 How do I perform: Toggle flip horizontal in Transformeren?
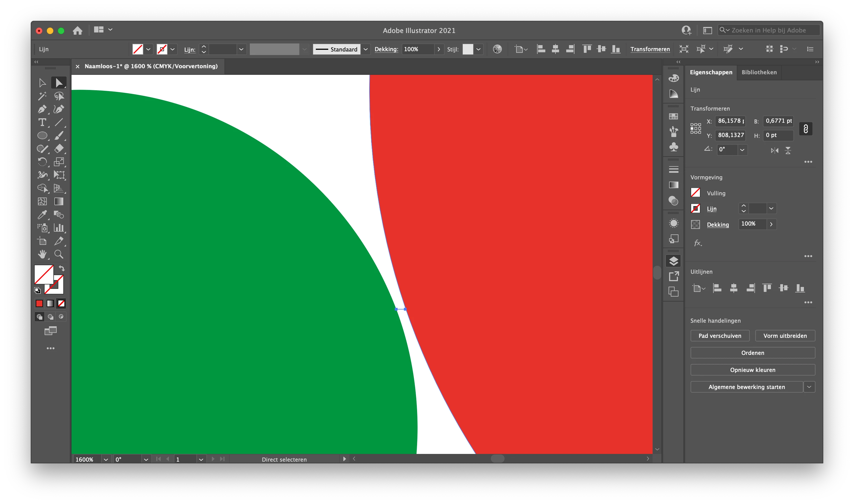coord(774,150)
